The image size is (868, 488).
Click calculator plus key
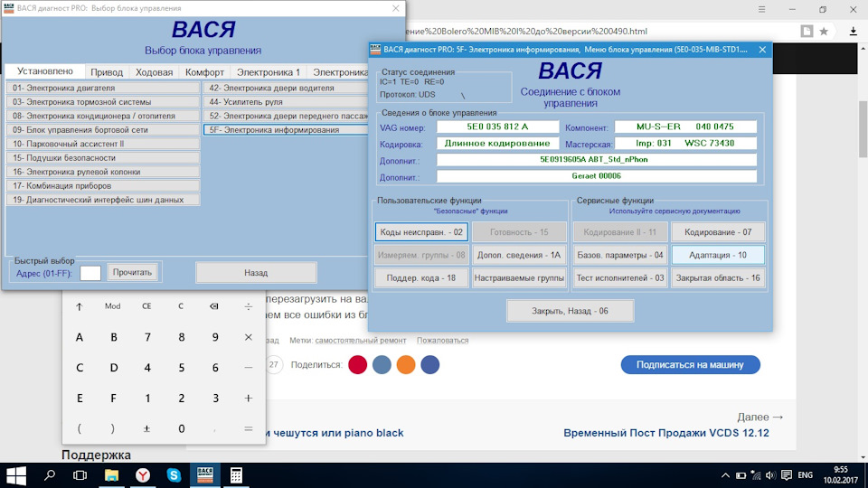click(x=248, y=398)
